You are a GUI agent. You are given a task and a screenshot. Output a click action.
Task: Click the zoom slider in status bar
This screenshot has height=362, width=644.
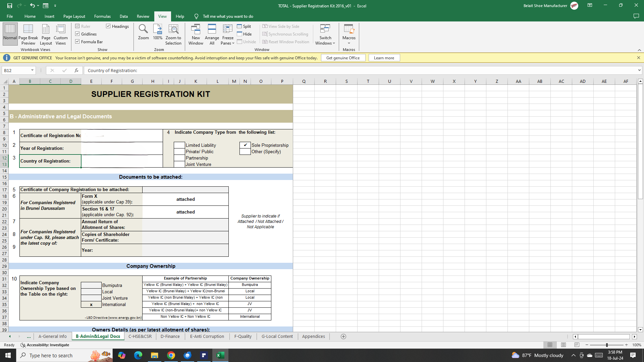(606, 345)
